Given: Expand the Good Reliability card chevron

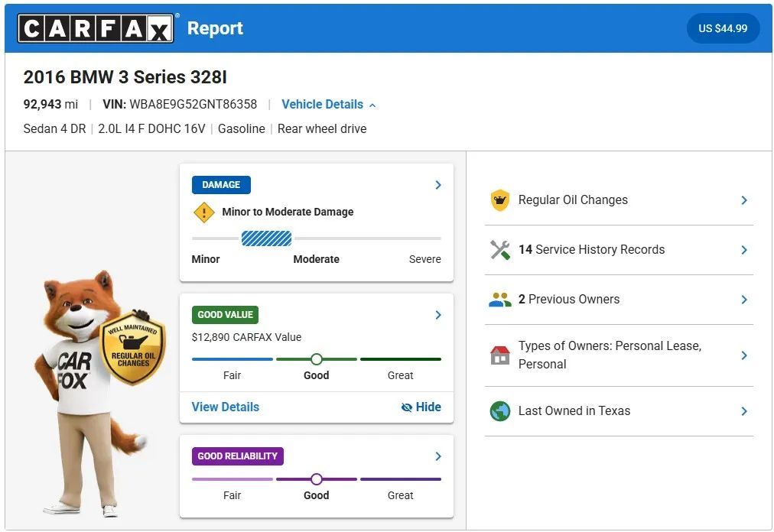Looking at the screenshot, I should pyautogui.click(x=437, y=456).
